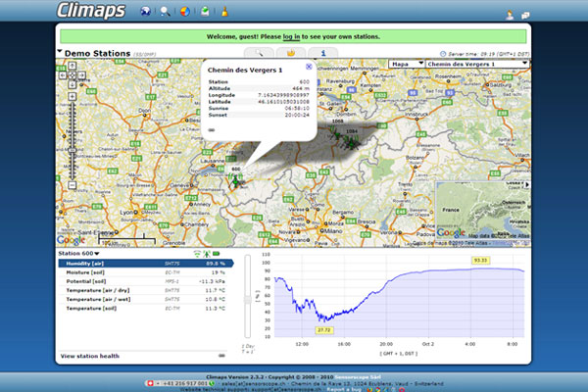588x392 pixels.
Task: Collapse the overview mini-map arrow
Action: 527,184
